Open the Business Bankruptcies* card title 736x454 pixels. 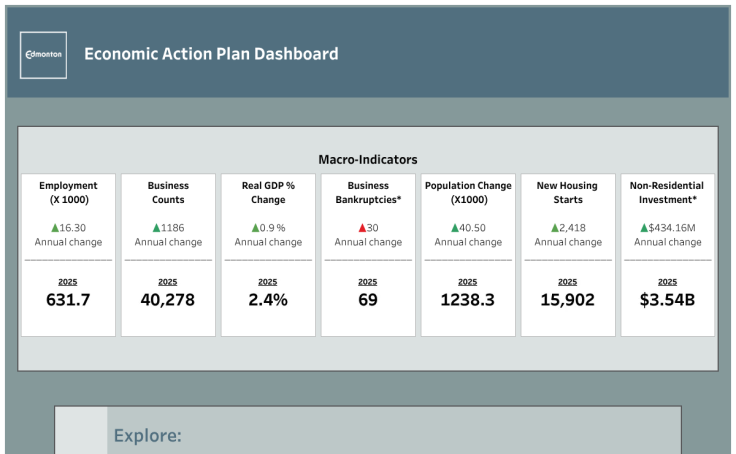tap(368, 192)
